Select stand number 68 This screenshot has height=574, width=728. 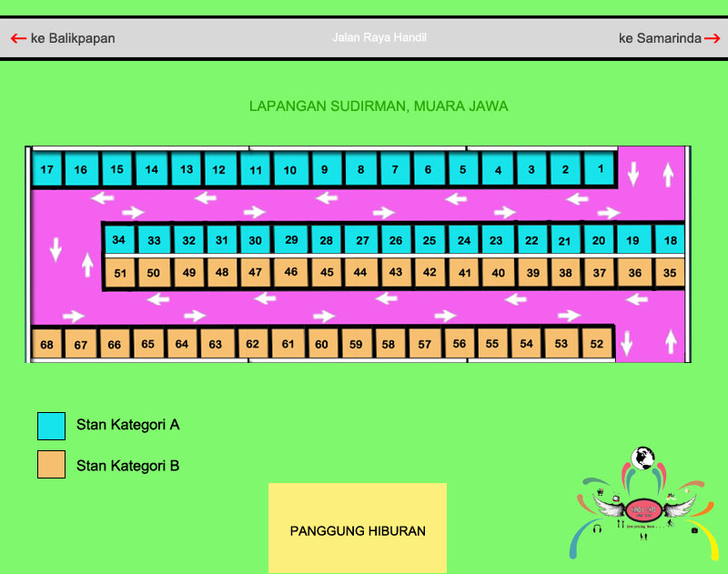pos(46,345)
